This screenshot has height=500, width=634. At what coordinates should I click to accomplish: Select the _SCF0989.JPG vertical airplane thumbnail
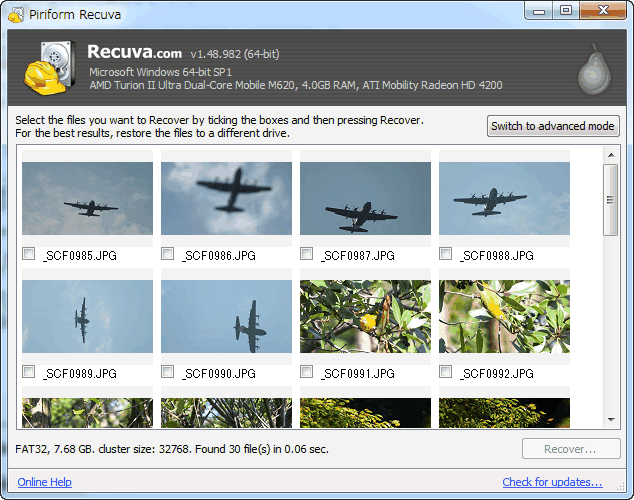coord(87,316)
